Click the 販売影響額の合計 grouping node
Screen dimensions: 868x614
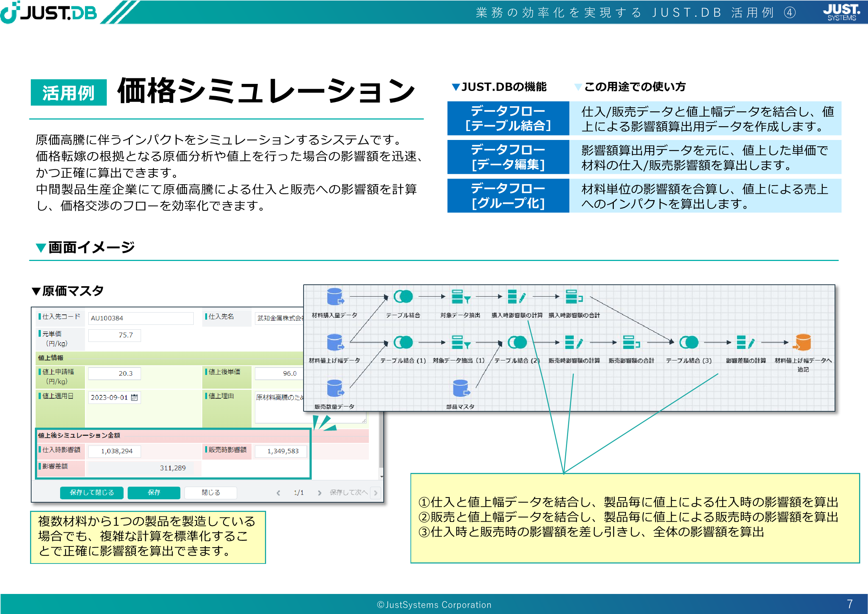point(631,343)
